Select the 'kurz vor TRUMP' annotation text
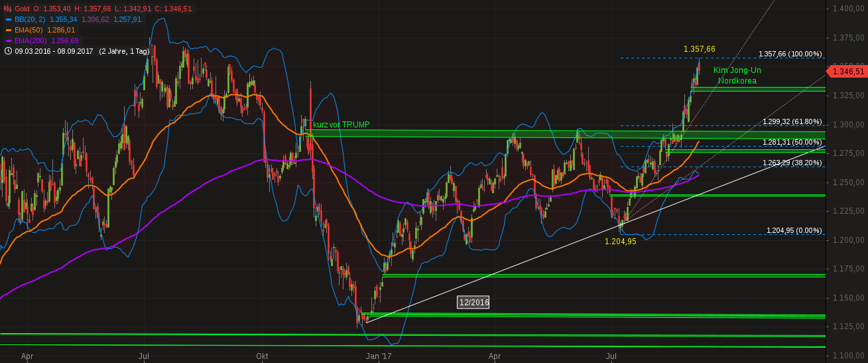868x363 pixels. [341, 125]
